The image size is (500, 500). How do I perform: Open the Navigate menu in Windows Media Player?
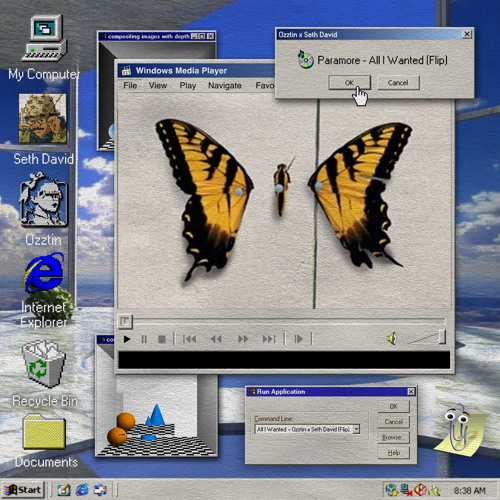pos(225,86)
